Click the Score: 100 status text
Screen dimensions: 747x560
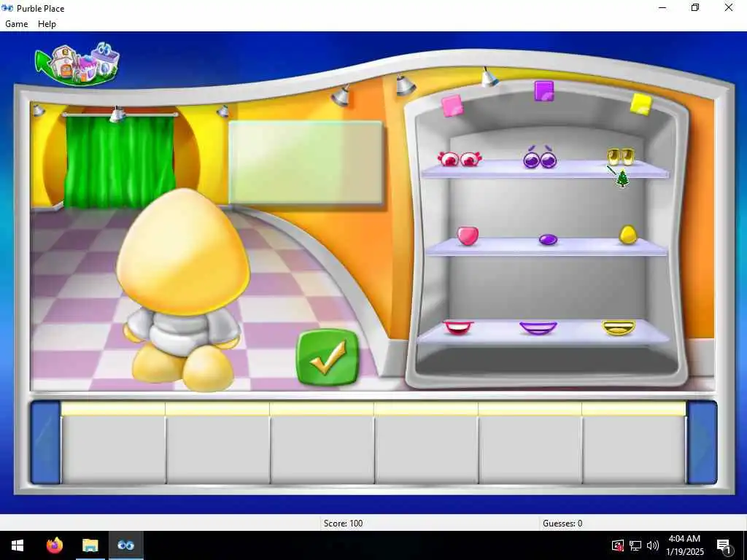[343, 524]
